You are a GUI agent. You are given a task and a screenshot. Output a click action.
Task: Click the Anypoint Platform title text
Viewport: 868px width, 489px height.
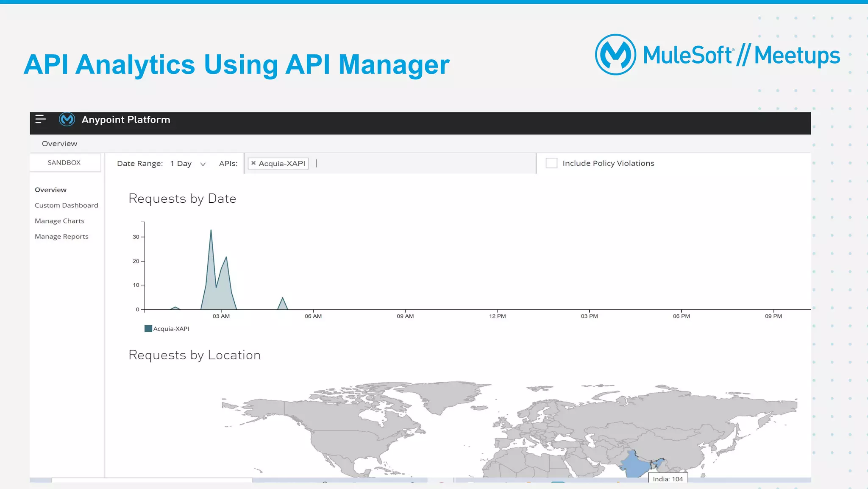click(126, 120)
